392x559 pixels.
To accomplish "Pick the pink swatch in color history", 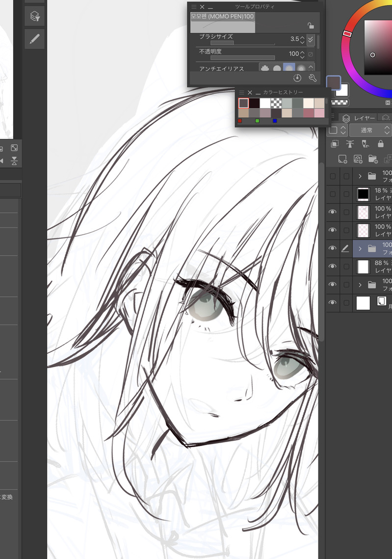I will (x=319, y=113).
